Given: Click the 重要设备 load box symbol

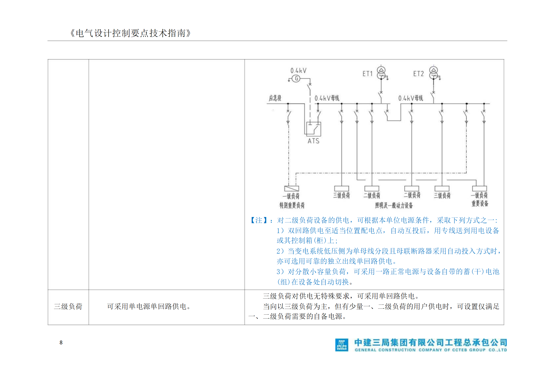Looking at the screenshot, I should (x=479, y=189).
